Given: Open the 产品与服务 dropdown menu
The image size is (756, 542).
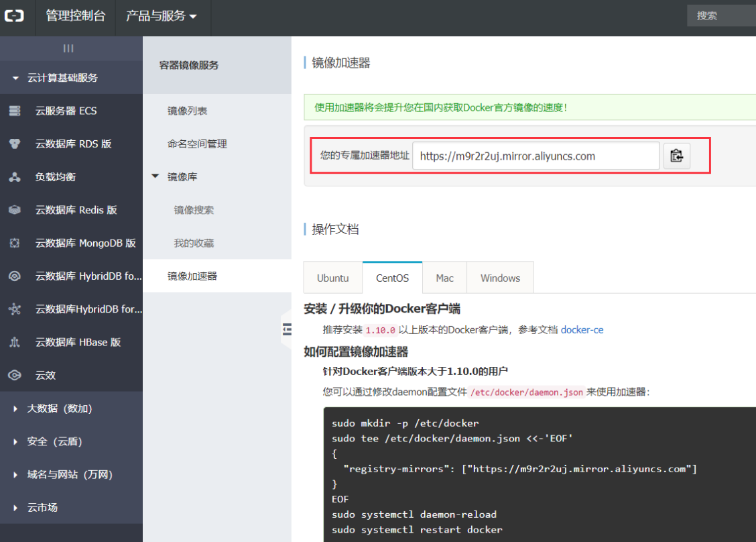Looking at the screenshot, I should pos(161,16).
